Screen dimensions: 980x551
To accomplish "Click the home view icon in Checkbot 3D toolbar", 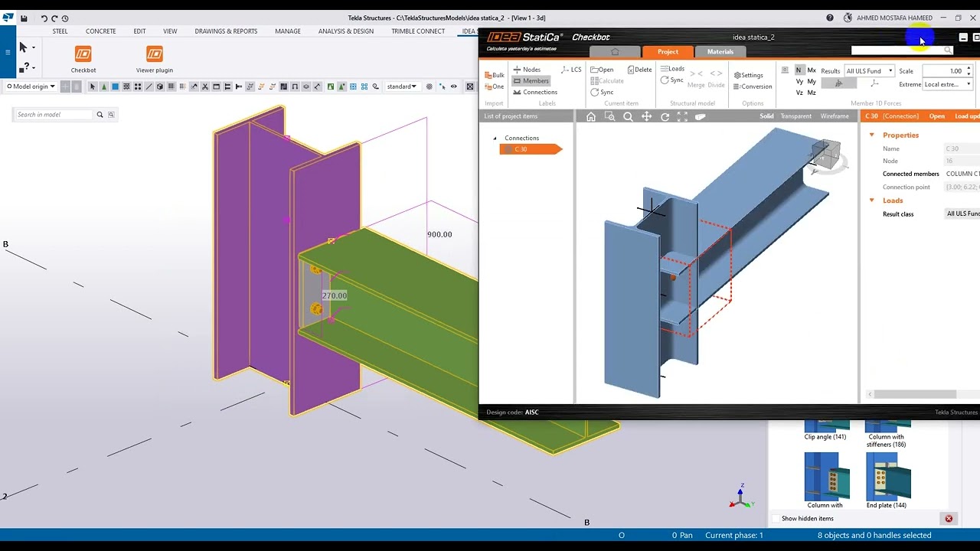I will (x=591, y=116).
